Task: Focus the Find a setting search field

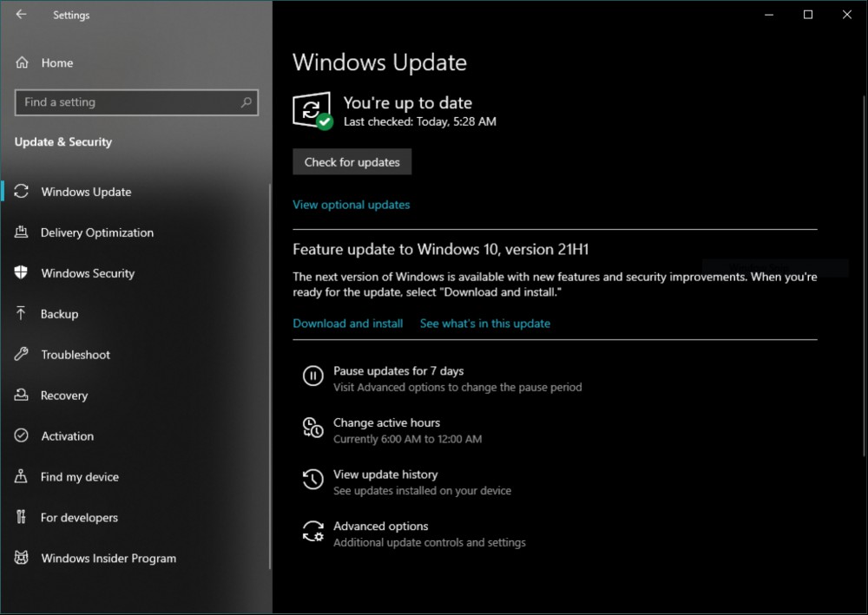Action: 136,102
